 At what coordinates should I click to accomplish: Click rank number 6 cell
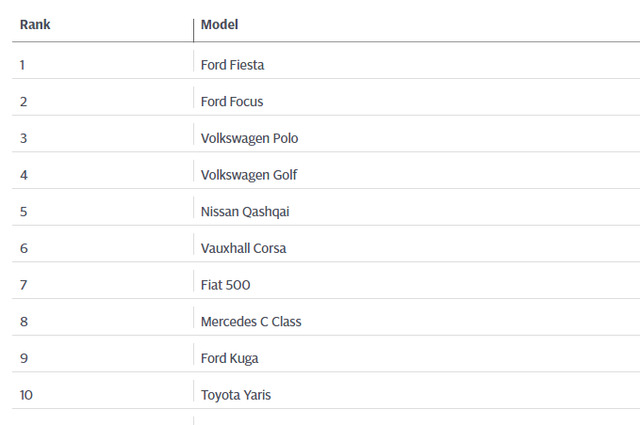click(x=23, y=248)
